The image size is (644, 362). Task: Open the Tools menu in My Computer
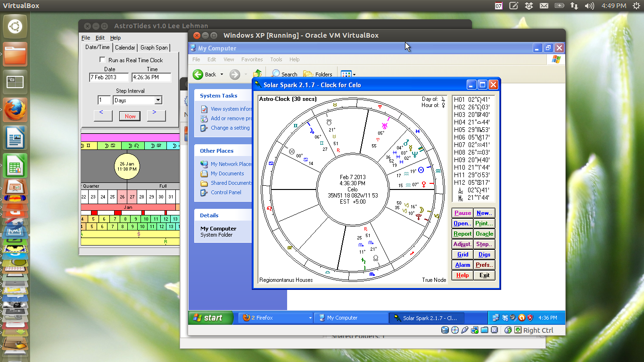click(276, 59)
